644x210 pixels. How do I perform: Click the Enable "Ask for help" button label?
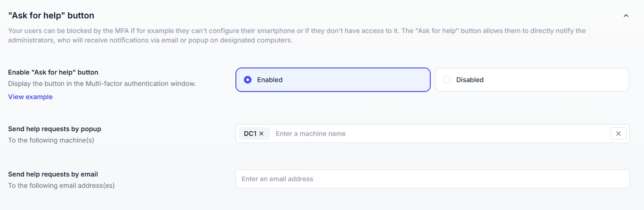click(x=53, y=72)
